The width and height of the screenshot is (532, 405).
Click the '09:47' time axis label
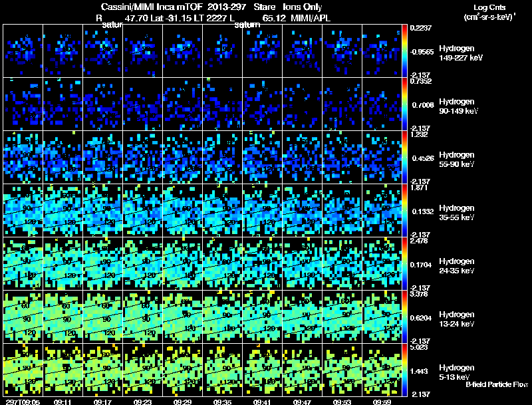point(302,402)
